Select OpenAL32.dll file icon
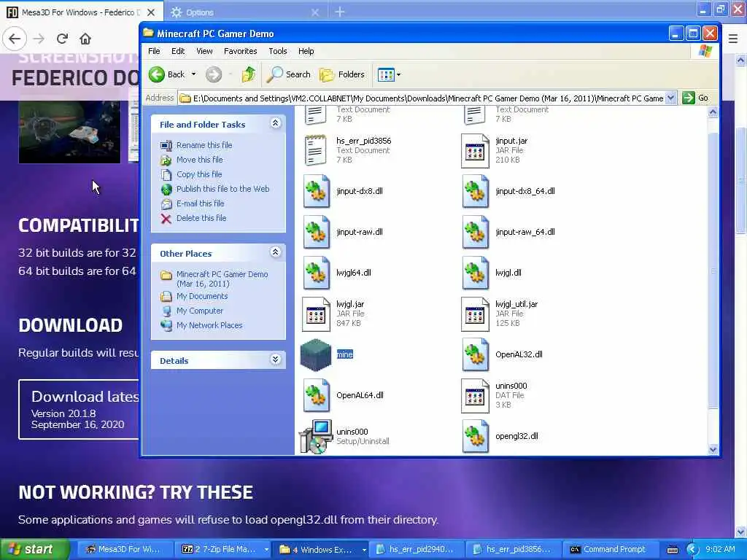The height and width of the screenshot is (560, 747). [x=475, y=355]
